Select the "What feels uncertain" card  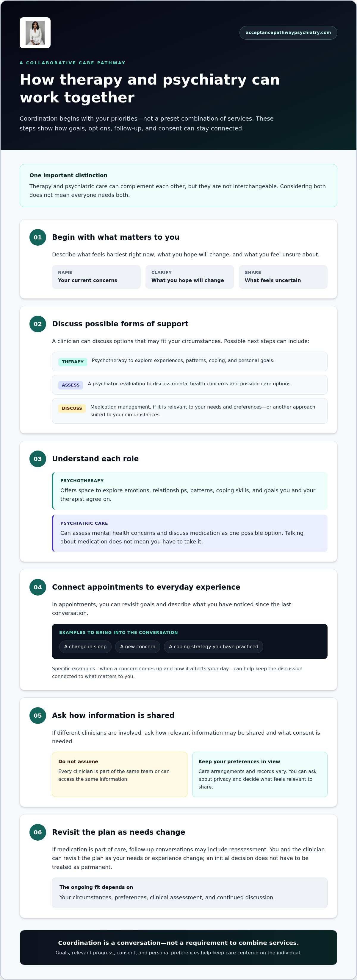[x=283, y=277]
